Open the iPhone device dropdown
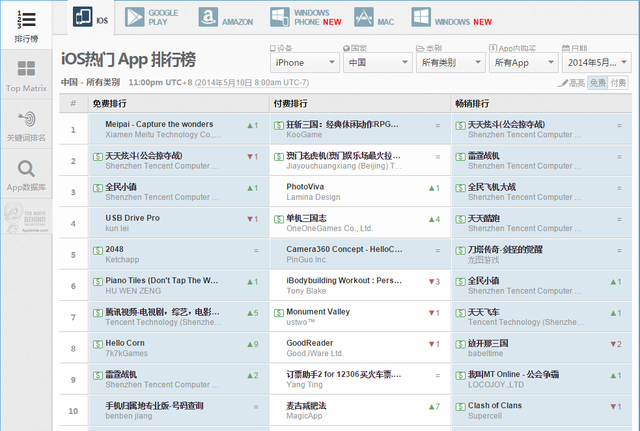 coord(304,62)
